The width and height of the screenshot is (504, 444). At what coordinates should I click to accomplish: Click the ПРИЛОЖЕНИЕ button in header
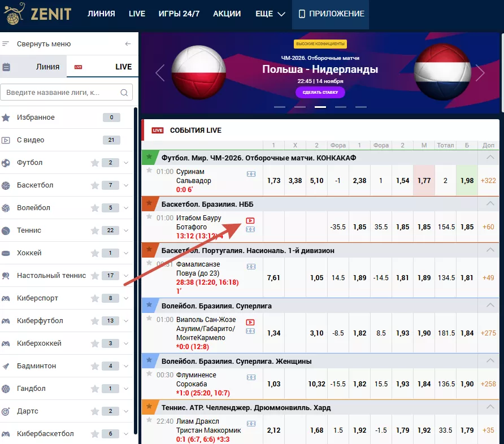331,14
